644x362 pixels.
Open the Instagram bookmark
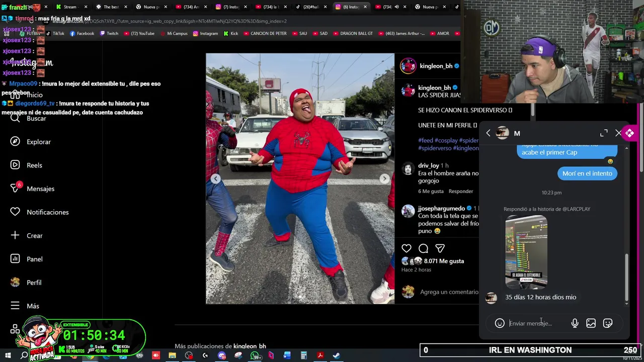click(205, 33)
